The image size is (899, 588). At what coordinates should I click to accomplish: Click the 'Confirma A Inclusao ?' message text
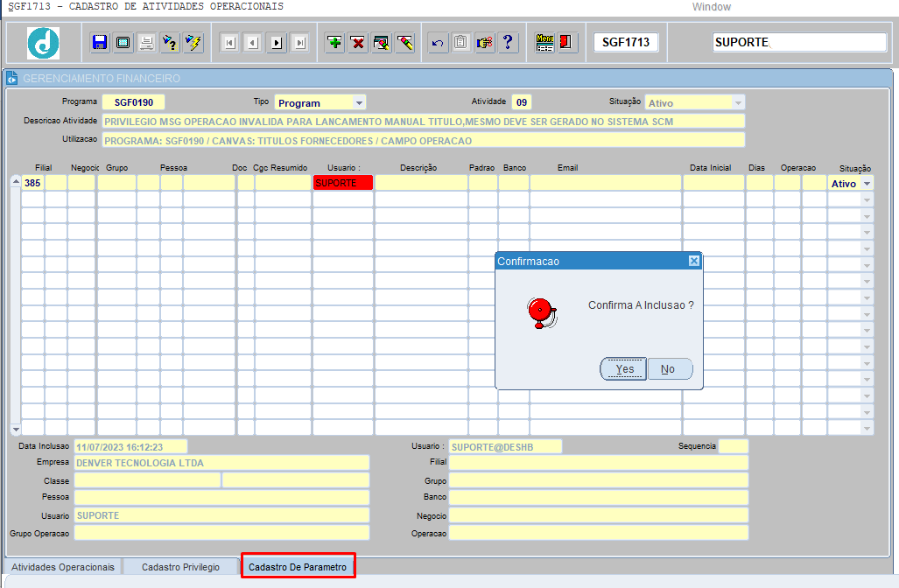[641, 305]
